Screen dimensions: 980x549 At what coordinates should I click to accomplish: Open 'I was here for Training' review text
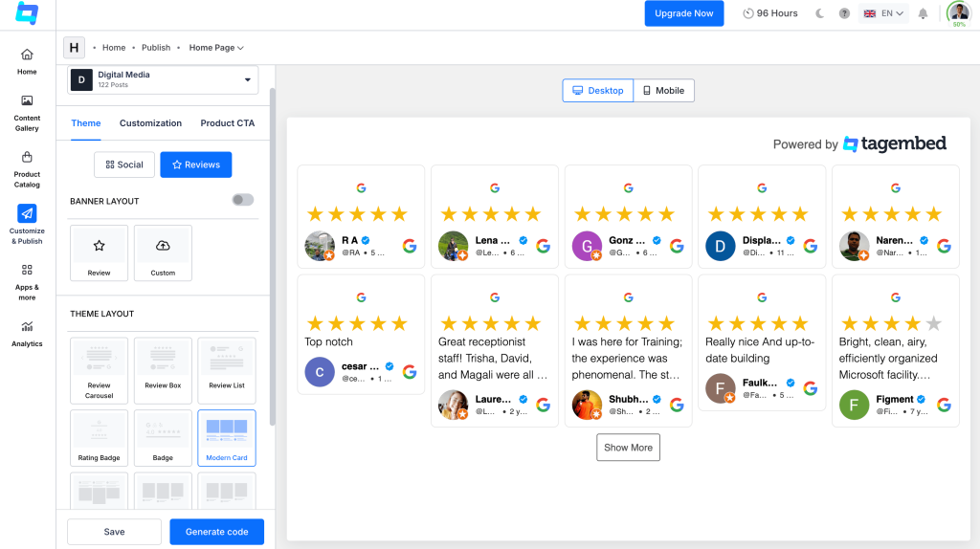(628, 359)
